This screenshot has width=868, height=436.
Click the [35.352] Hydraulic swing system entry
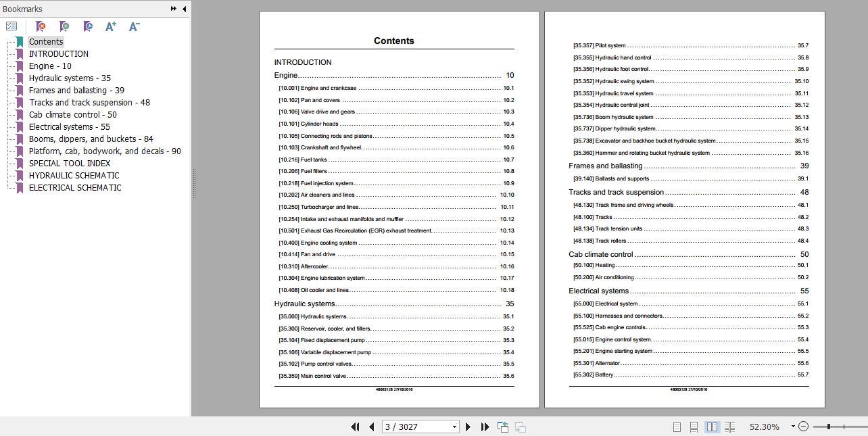pyautogui.click(x=691, y=81)
